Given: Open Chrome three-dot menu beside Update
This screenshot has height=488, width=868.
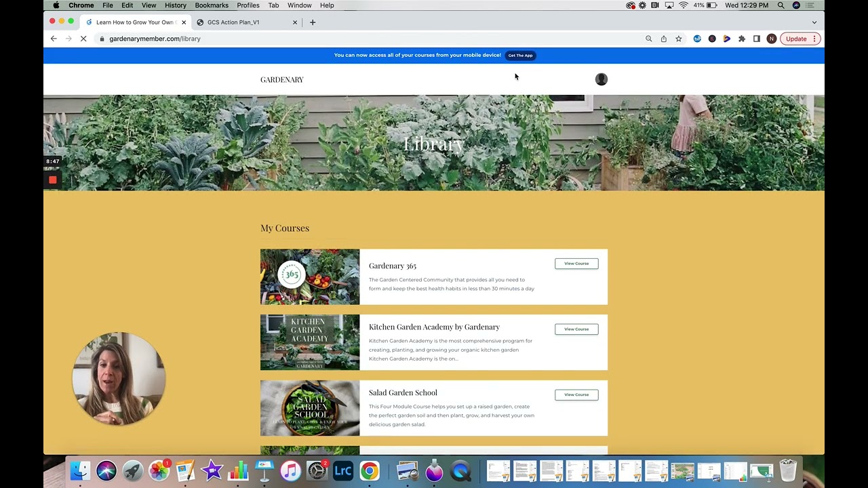Looking at the screenshot, I should click(814, 39).
